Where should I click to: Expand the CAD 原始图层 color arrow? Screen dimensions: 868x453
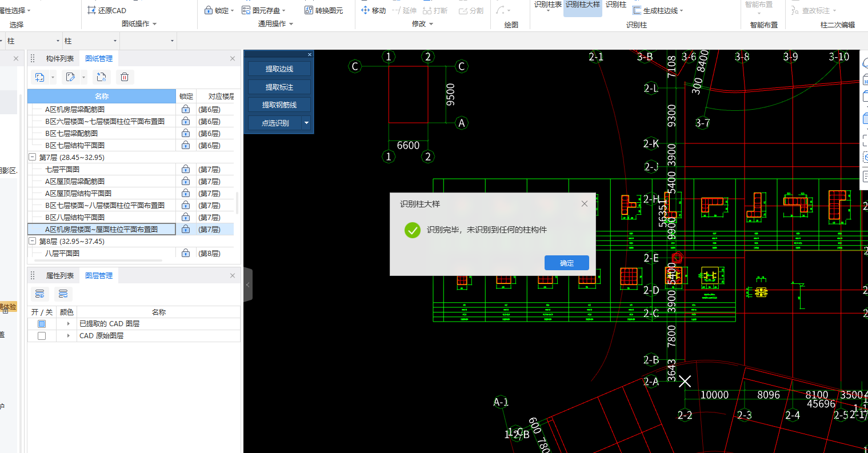pyautogui.click(x=67, y=336)
